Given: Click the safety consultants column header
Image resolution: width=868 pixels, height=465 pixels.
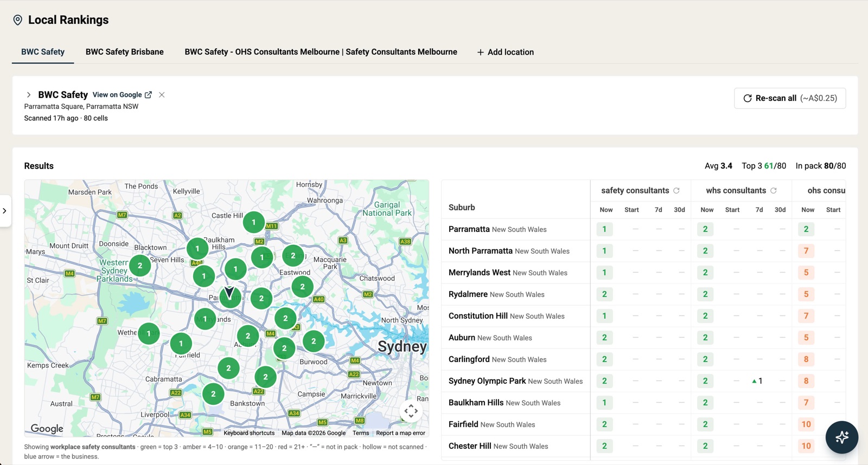Looking at the screenshot, I should (x=635, y=191).
